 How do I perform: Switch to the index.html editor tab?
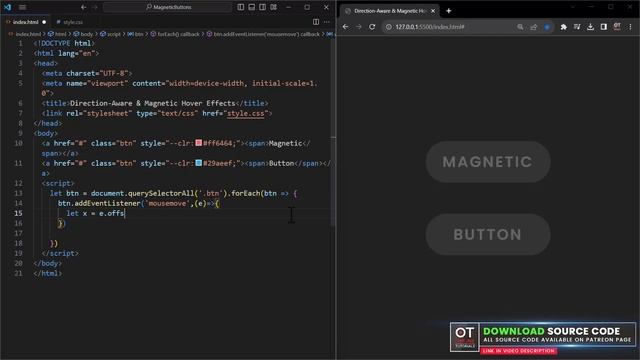point(25,22)
